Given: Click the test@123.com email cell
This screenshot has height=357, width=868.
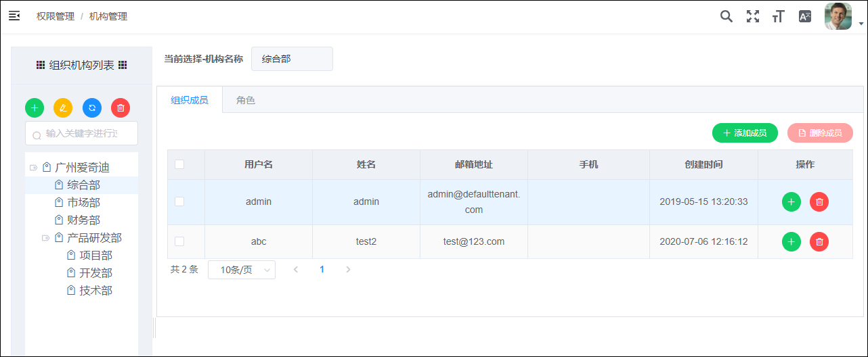Looking at the screenshot, I should pos(474,241).
